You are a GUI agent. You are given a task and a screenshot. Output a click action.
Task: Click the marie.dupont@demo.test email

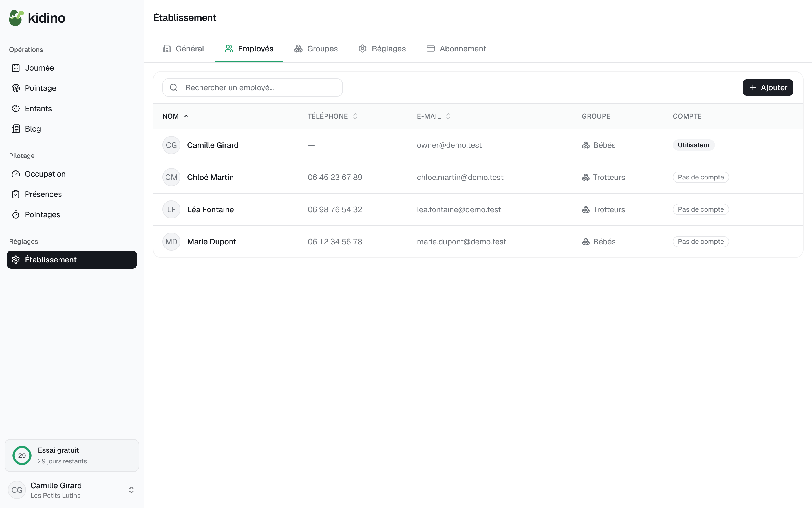[461, 242]
